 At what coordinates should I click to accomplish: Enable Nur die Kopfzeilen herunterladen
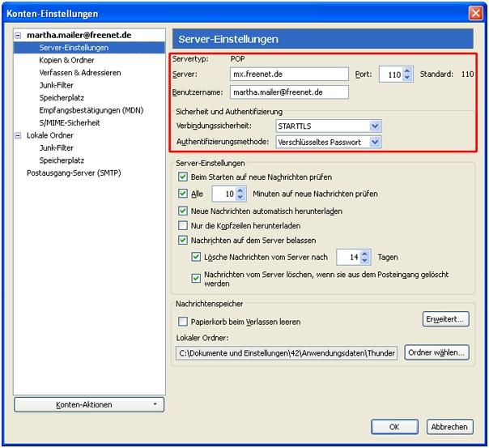click(183, 225)
